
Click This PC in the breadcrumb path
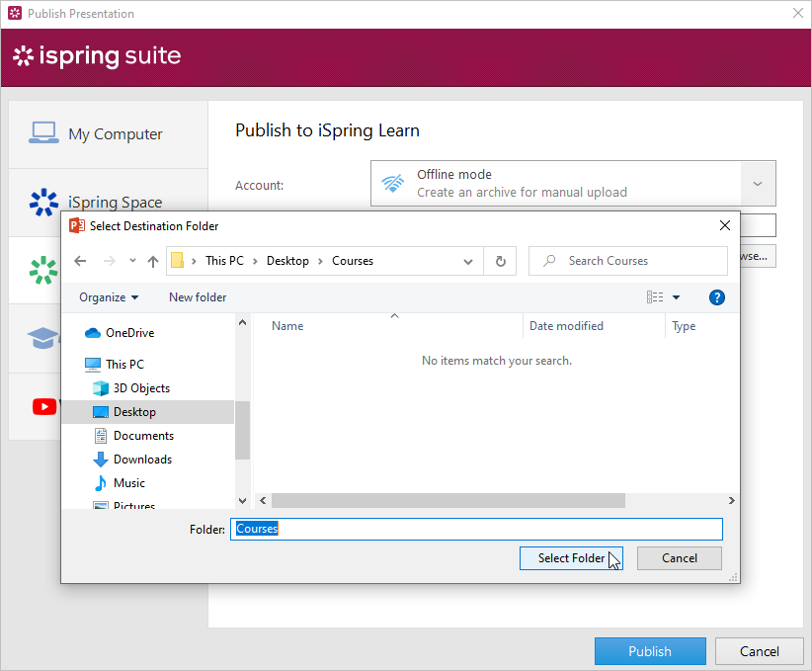pos(224,261)
